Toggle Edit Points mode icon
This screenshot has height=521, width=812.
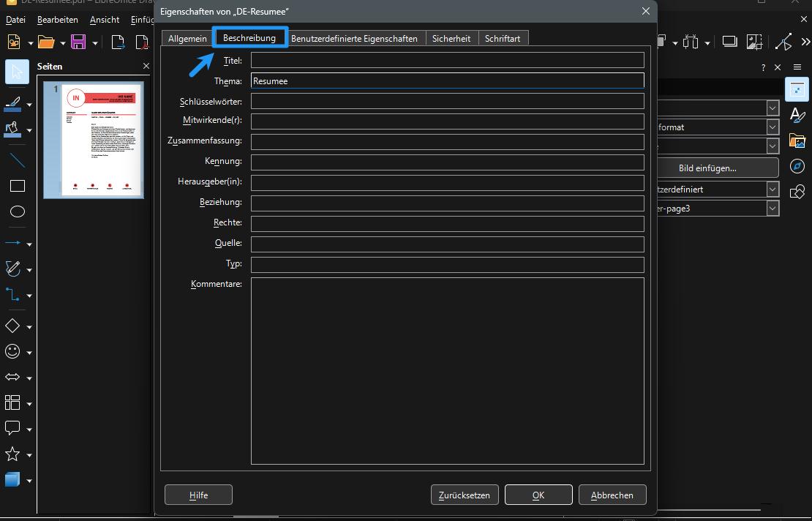[x=783, y=42]
